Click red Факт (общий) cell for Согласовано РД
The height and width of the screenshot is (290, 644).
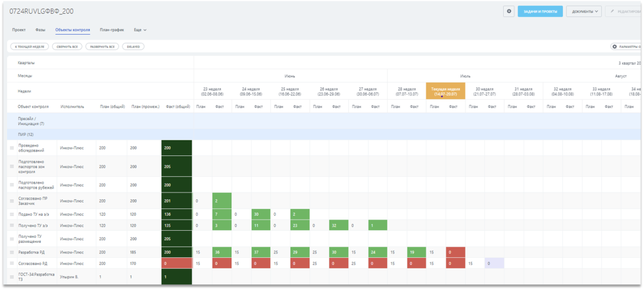click(176, 264)
